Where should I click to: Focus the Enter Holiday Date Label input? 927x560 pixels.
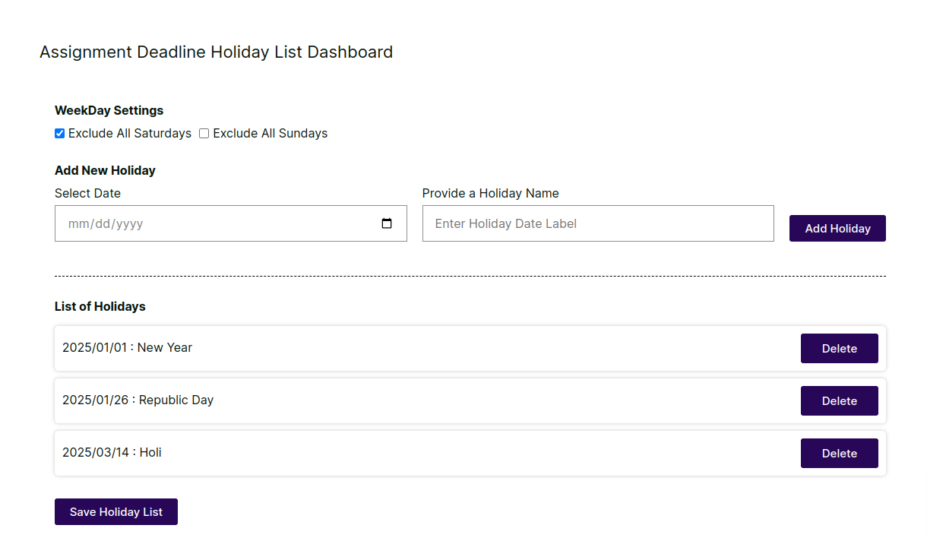(597, 224)
